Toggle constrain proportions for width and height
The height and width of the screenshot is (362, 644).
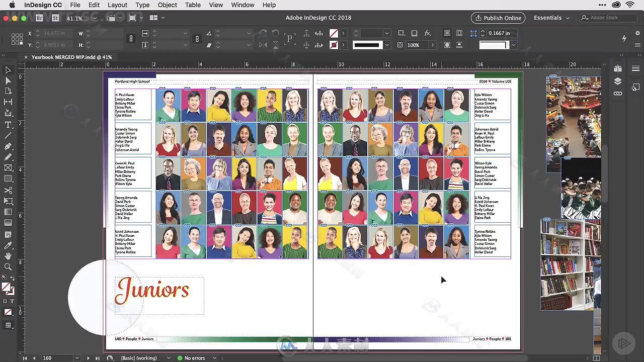pyautogui.click(x=131, y=39)
